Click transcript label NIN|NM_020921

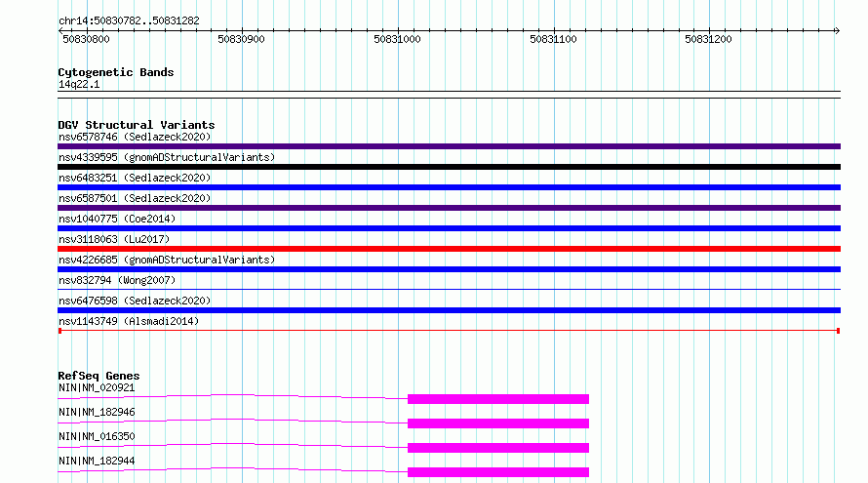coord(97,387)
